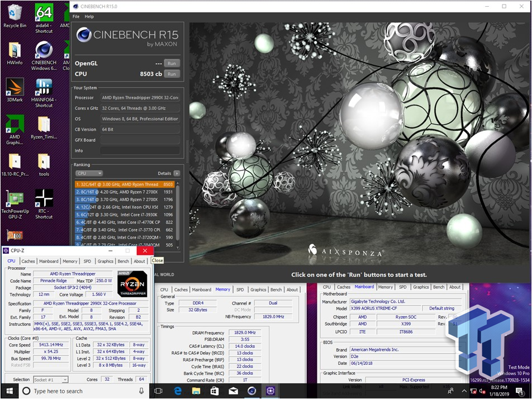
Task: Open the Action Center notification icon
Action: pos(520,391)
